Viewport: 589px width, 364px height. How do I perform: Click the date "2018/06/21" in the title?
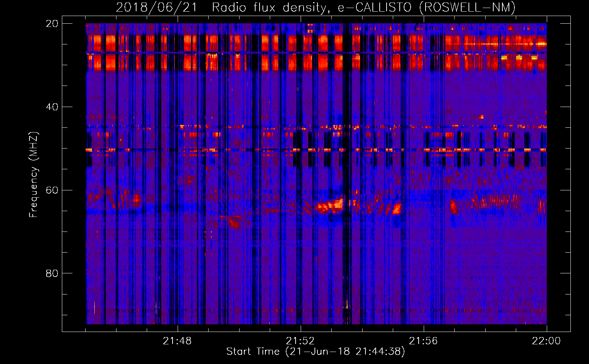coord(156,7)
